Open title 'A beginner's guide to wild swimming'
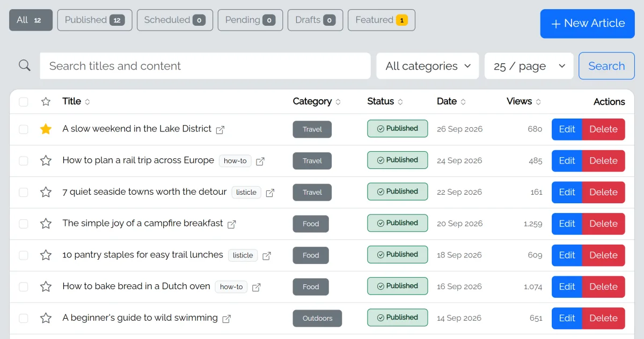 click(x=140, y=318)
